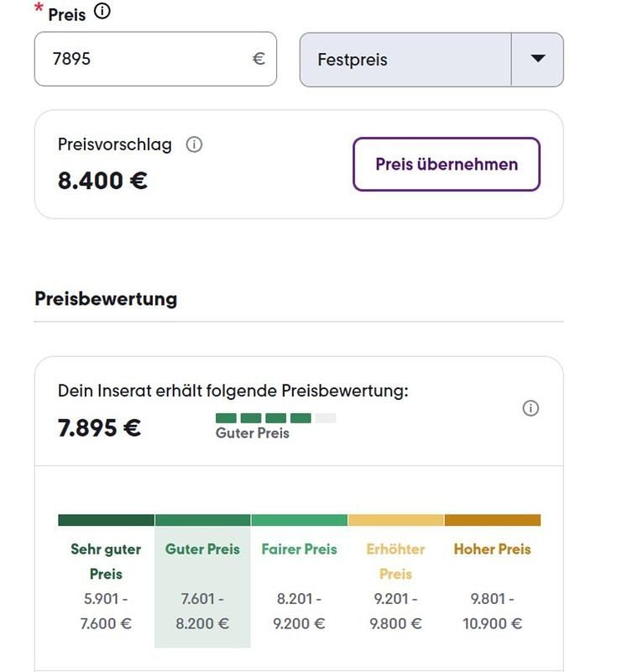The width and height of the screenshot is (633, 672).
Task: Click the Sehr guter Preis label
Action: click(x=106, y=561)
